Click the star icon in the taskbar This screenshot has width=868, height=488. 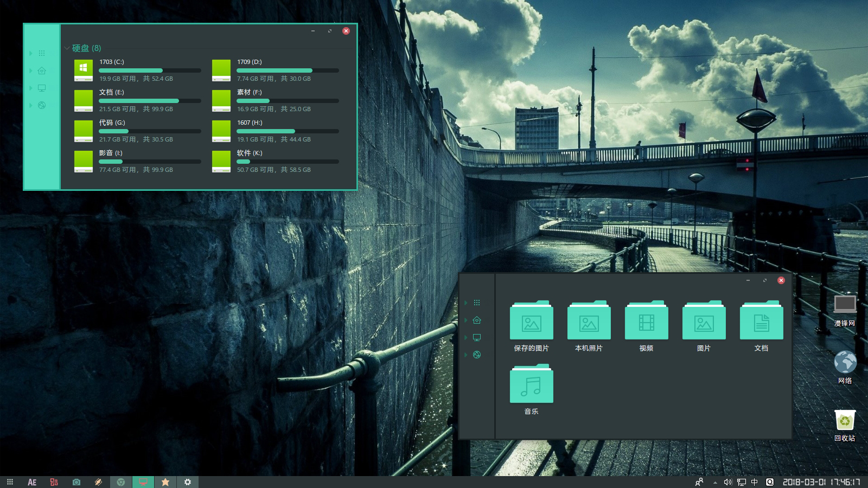(165, 482)
